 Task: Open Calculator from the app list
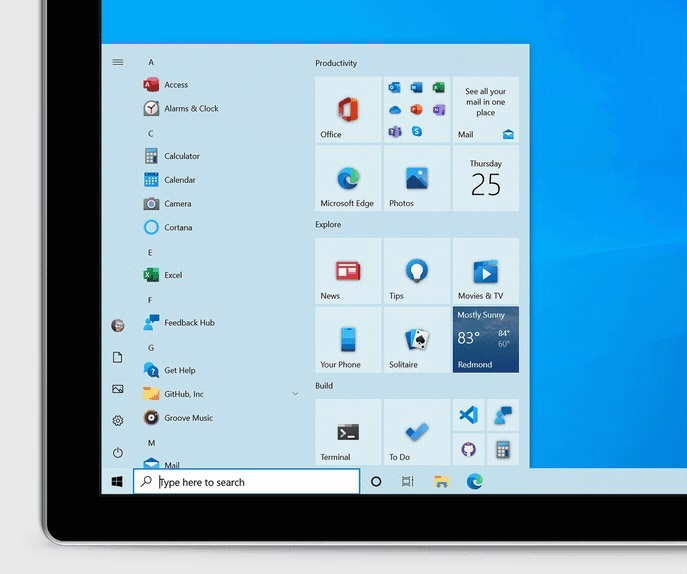(171, 156)
